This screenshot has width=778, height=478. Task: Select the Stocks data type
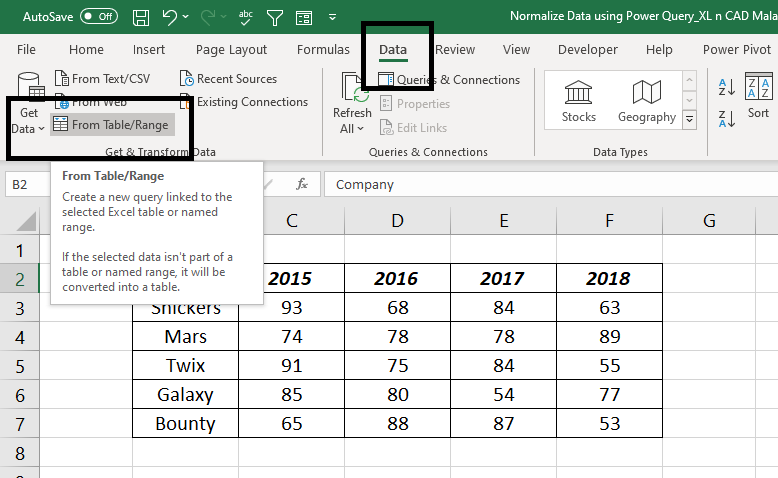click(x=579, y=101)
